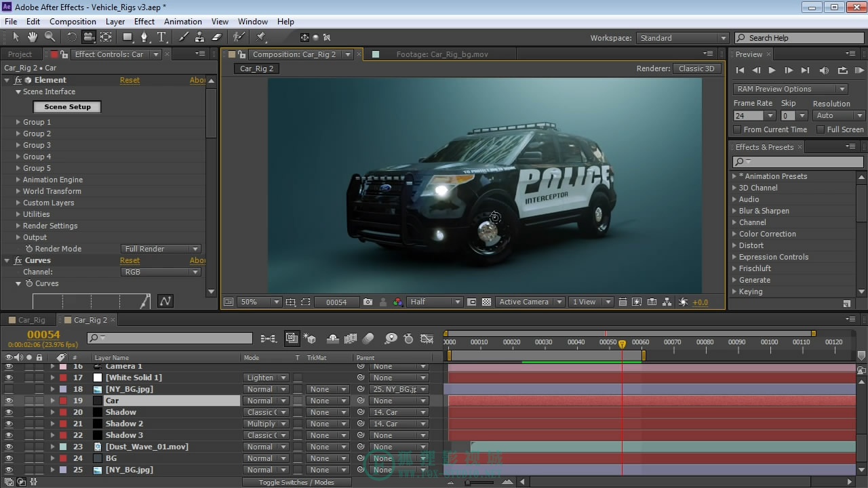
Task: Click Show Channel color management icon
Action: [x=398, y=302]
